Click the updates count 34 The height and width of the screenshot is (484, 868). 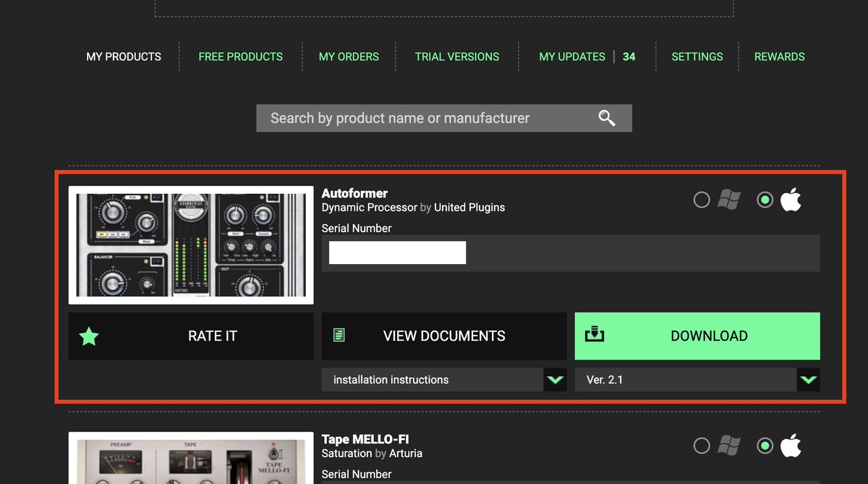629,56
